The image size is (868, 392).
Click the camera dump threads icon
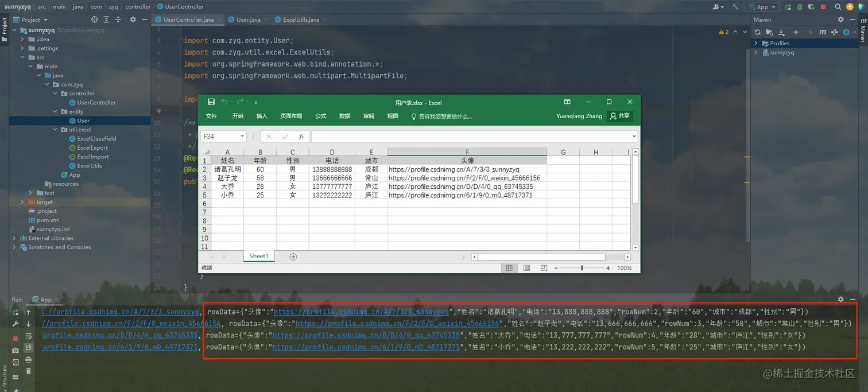tap(15, 350)
